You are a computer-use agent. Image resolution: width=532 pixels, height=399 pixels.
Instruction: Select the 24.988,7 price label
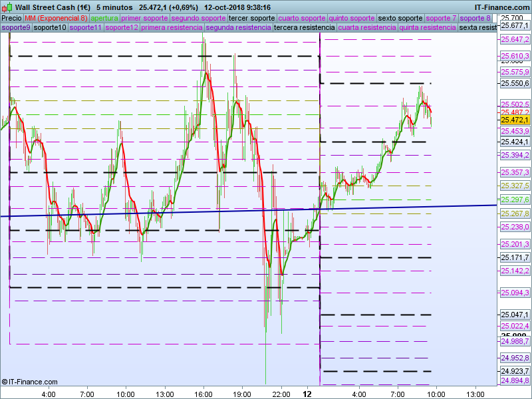click(x=515, y=341)
